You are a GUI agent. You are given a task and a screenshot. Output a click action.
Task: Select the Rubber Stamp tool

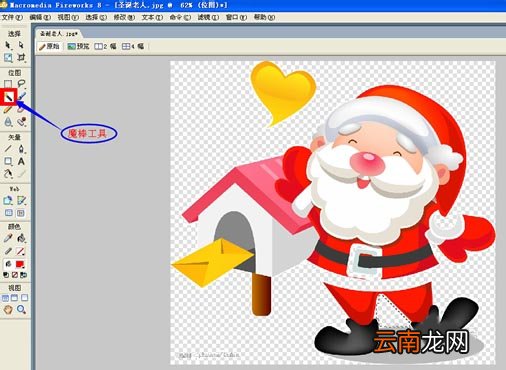[22, 122]
